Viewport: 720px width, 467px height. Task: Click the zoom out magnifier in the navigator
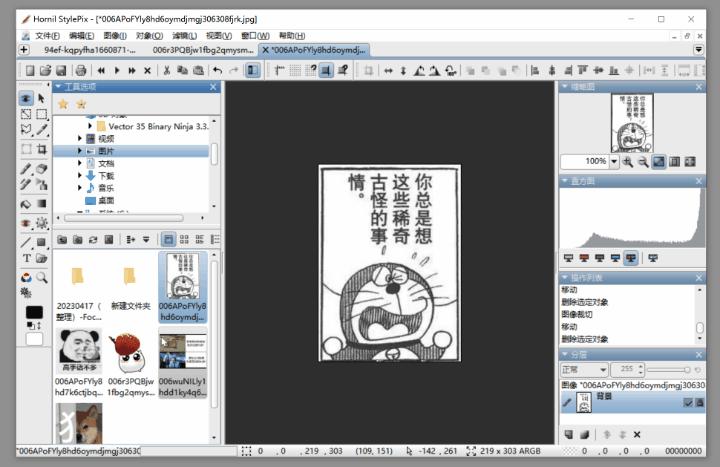tap(643, 161)
